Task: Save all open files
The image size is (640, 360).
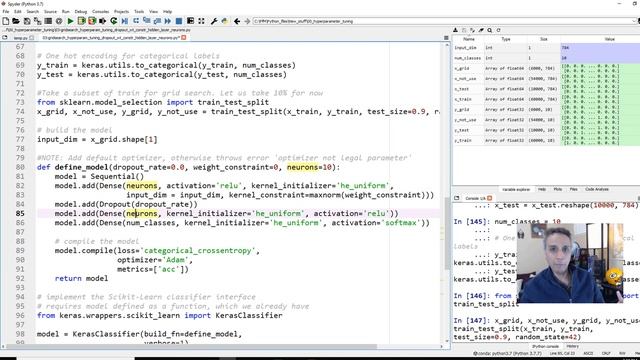Action: coord(37,21)
